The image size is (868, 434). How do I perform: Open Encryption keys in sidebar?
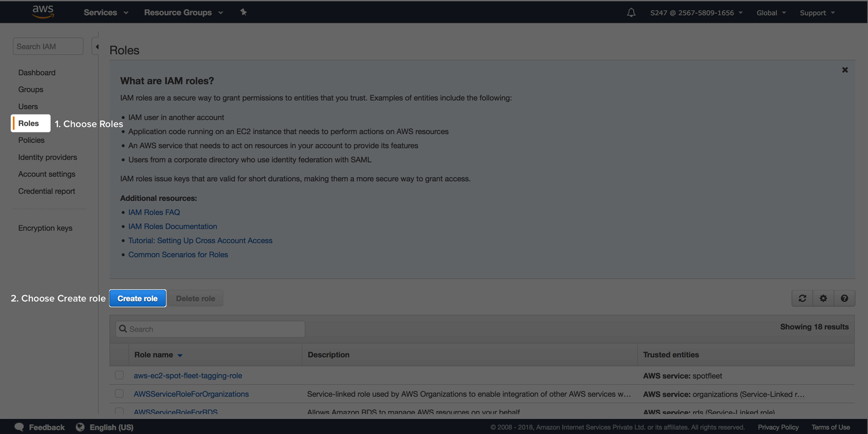(45, 228)
